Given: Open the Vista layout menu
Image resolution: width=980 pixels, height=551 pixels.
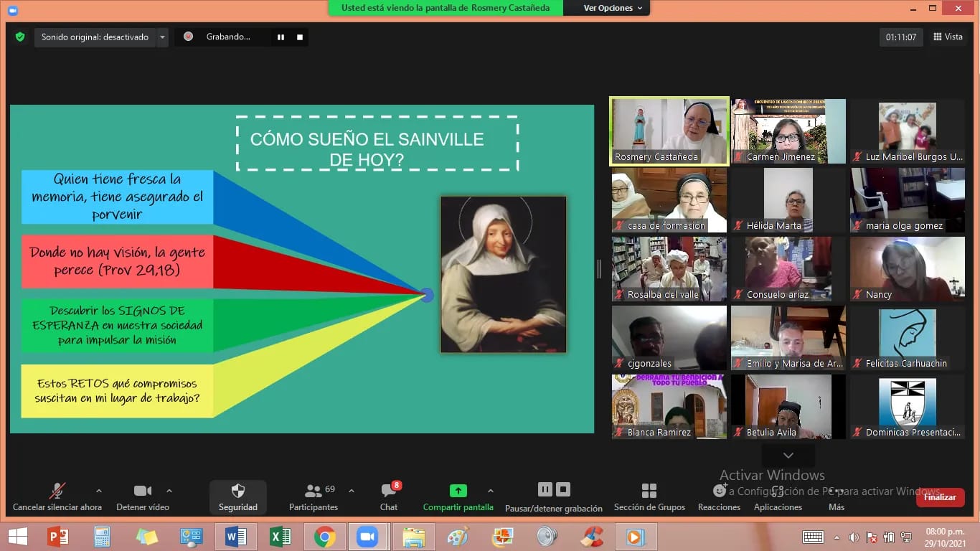Looking at the screenshot, I should (x=948, y=37).
